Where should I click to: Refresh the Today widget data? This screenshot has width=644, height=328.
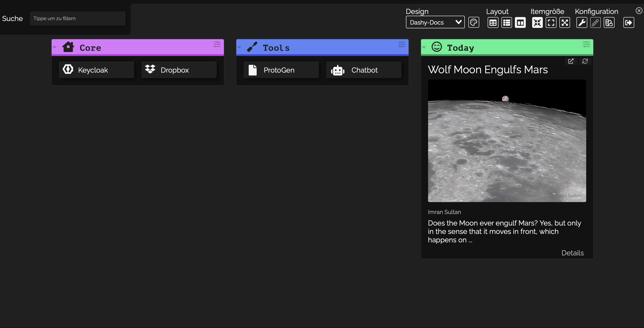coord(585,61)
